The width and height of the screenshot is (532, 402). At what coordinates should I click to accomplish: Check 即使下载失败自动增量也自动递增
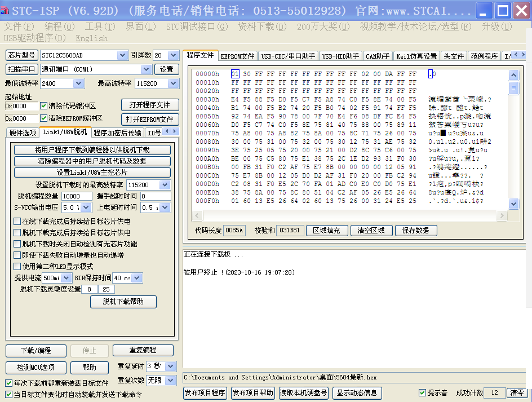tap(17, 255)
